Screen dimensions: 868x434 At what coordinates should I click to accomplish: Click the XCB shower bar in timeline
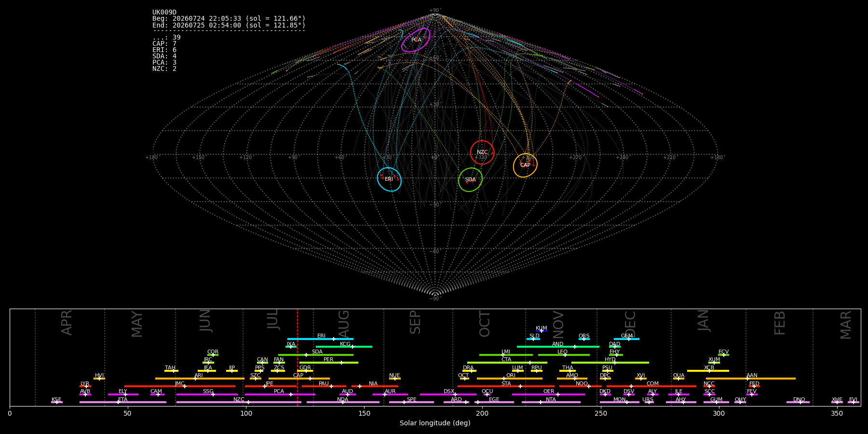point(708,371)
